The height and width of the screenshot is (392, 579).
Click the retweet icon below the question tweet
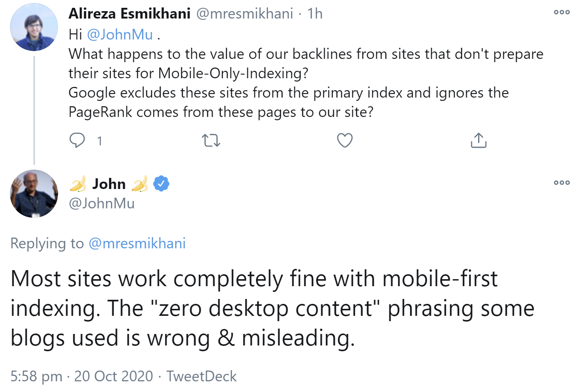tap(211, 140)
